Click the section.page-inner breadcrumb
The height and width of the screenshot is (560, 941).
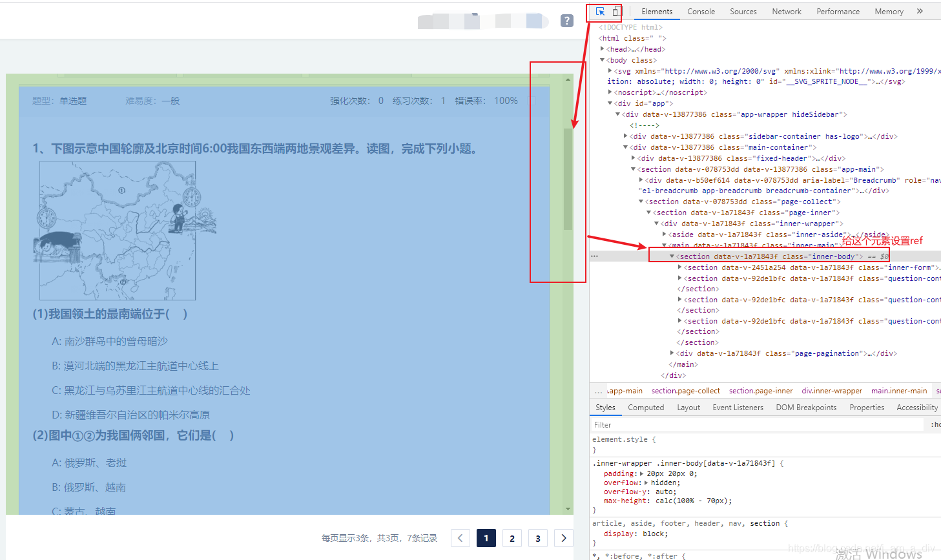761,391
